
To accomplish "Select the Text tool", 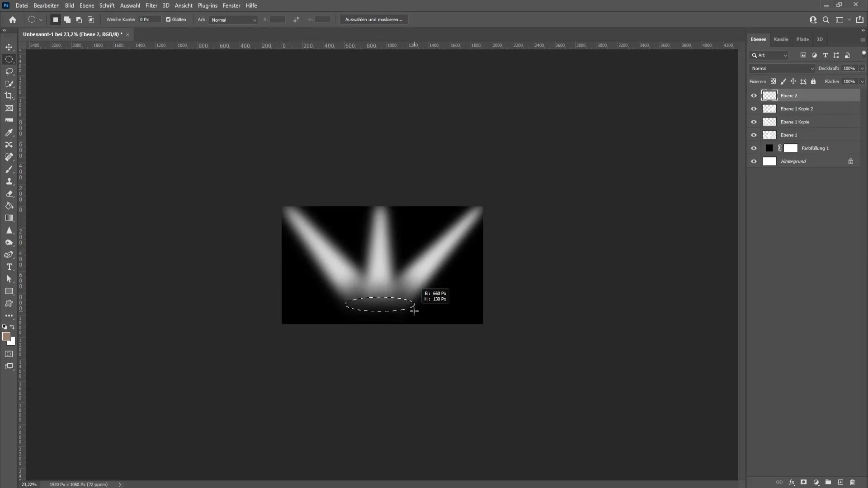I will (x=9, y=266).
